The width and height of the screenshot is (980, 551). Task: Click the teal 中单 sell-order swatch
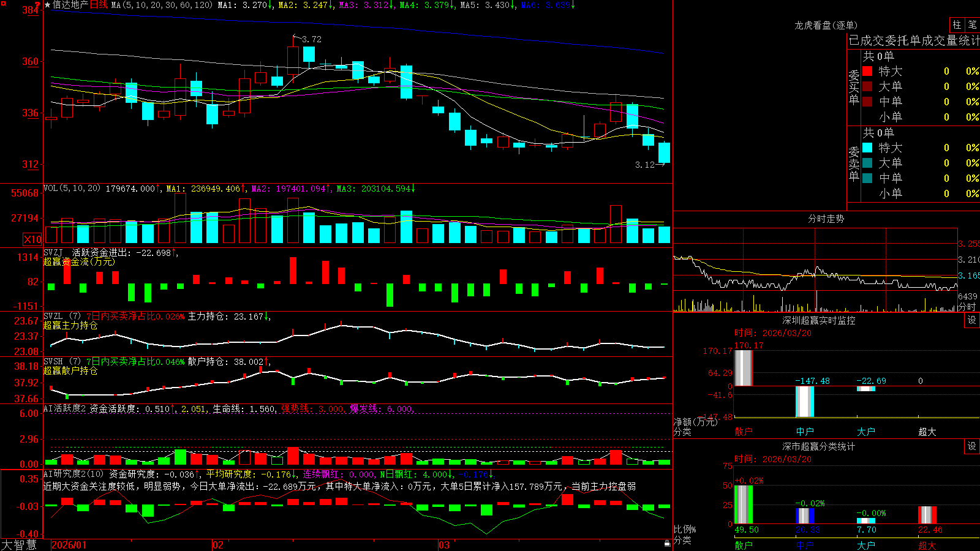867,178
